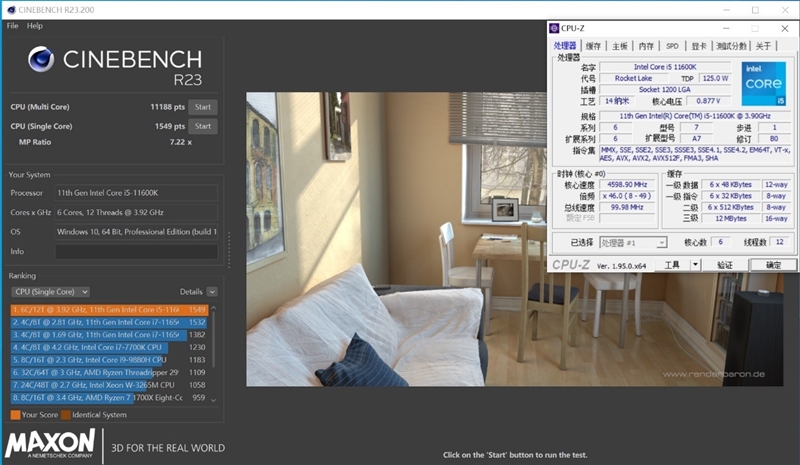Screen dimensions: 800x465
Task: Open the Help menu in Cinebench
Action: (35, 26)
